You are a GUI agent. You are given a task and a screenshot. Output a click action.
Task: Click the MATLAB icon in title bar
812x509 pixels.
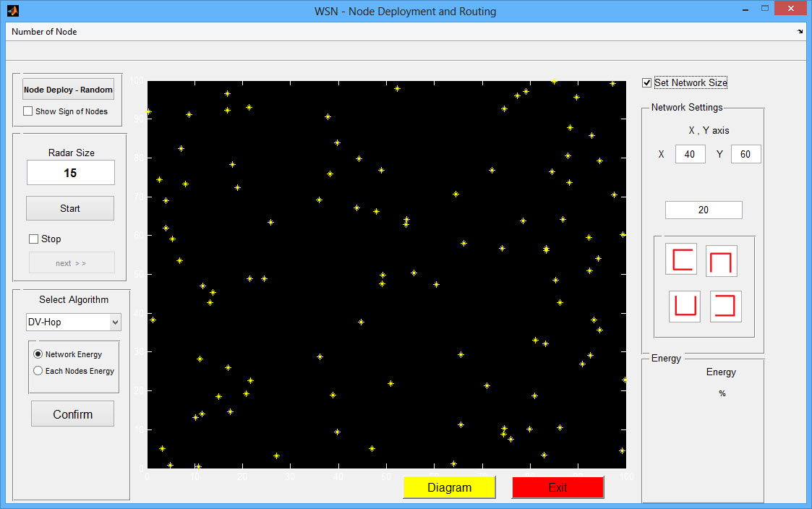[11, 11]
